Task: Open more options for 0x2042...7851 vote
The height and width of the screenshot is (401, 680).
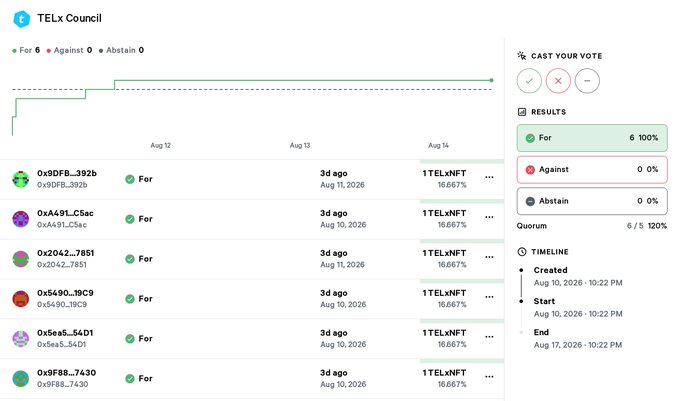Action: click(489, 257)
